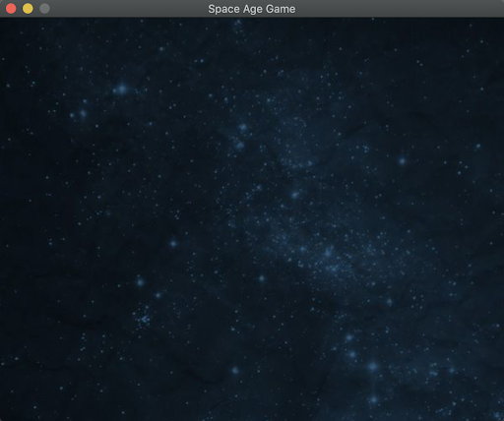
Task: Click the word 'Game' in the title
Action: tap(281, 9)
